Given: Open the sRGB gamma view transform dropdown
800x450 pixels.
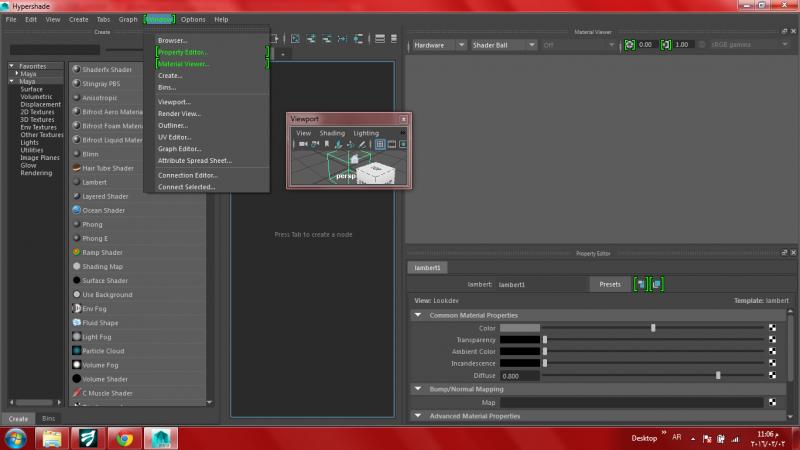Looking at the screenshot, I should [749, 45].
